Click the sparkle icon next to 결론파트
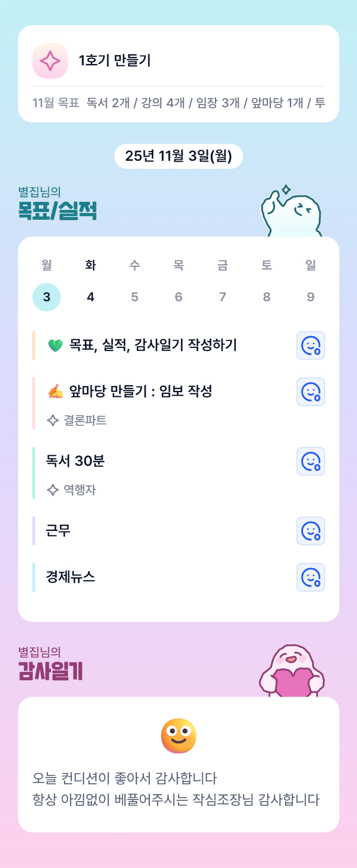 pyautogui.click(x=53, y=420)
